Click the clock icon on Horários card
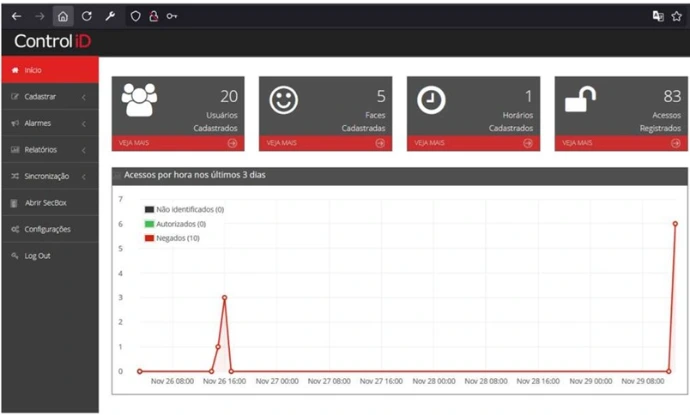This screenshot has width=690, height=415. point(431,100)
